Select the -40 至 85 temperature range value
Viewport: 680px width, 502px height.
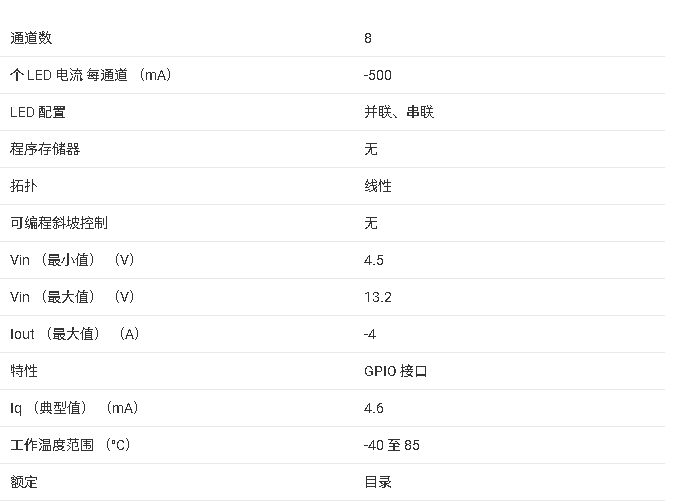point(392,445)
